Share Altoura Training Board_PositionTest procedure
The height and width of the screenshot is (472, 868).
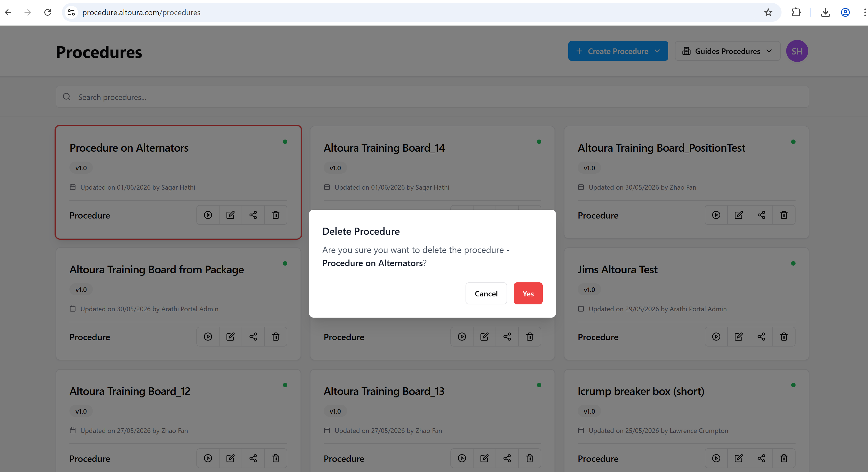tap(761, 215)
